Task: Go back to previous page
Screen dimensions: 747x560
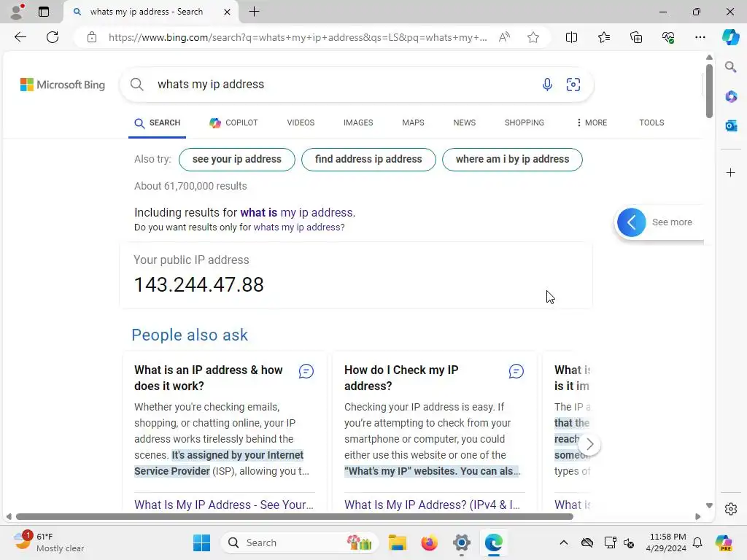Action: coord(20,37)
